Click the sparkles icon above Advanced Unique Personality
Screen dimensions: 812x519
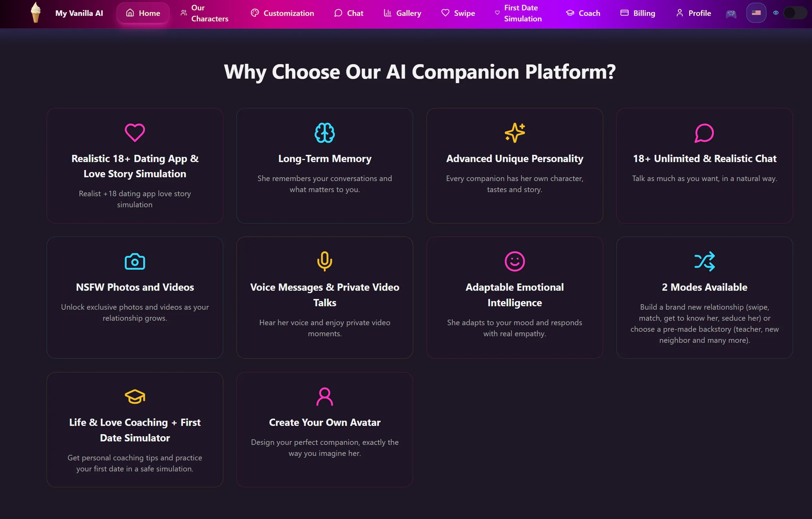[515, 133]
